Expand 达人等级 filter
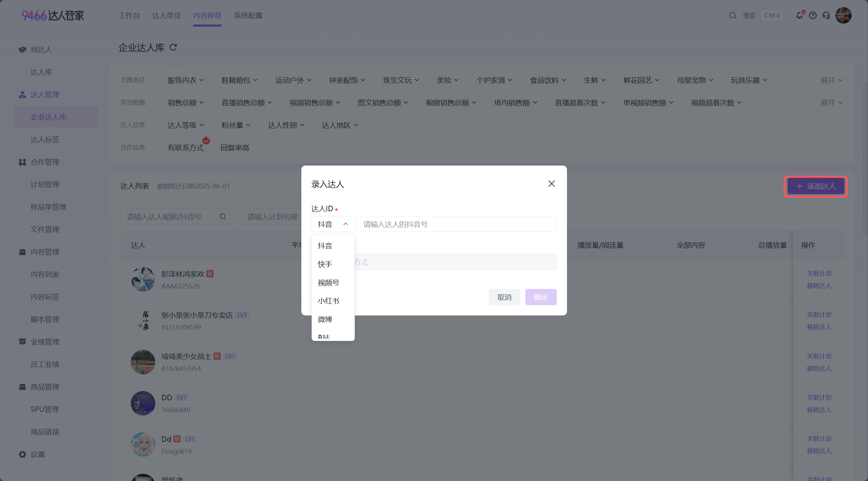The width and height of the screenshot is (868, 481). 186,125
